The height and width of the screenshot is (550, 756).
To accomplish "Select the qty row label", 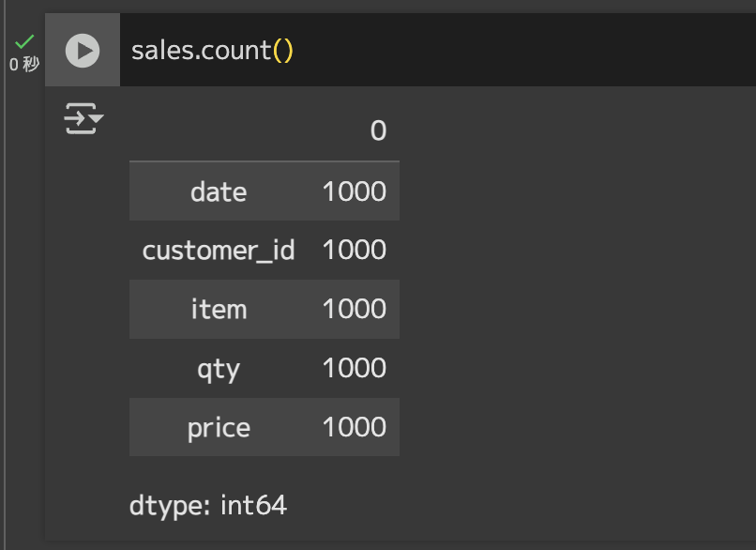I will [x=219, y=369].
